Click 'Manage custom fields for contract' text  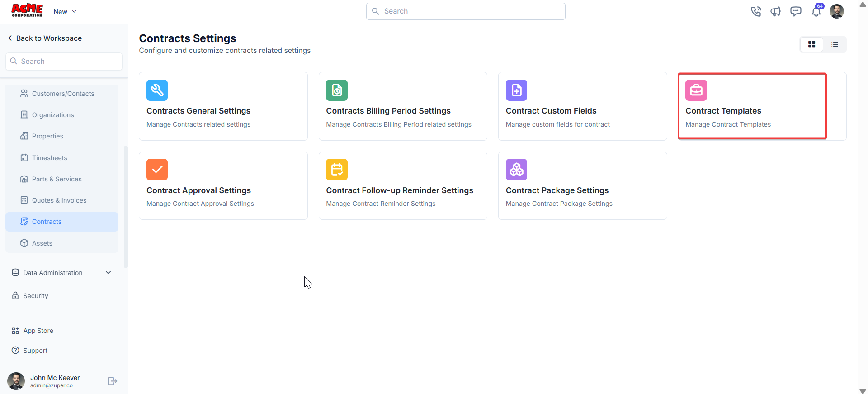tap(558, 124)
